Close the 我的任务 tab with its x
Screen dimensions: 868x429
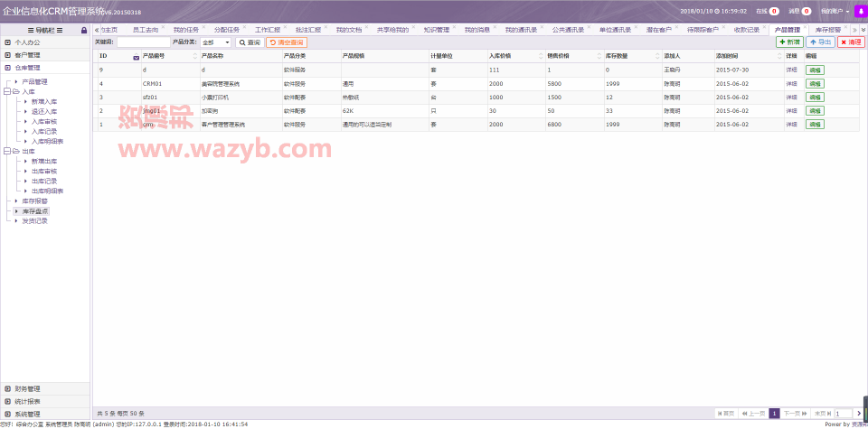[x=203, y=27]
